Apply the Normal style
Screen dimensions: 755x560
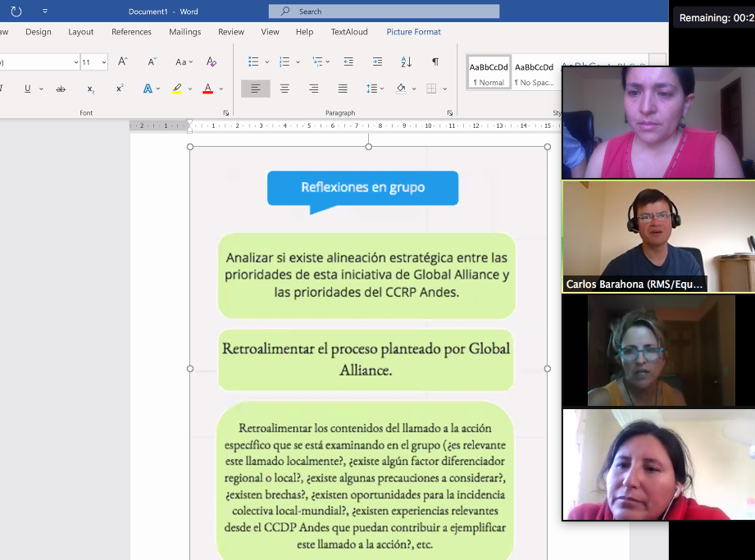click(489, 73)
